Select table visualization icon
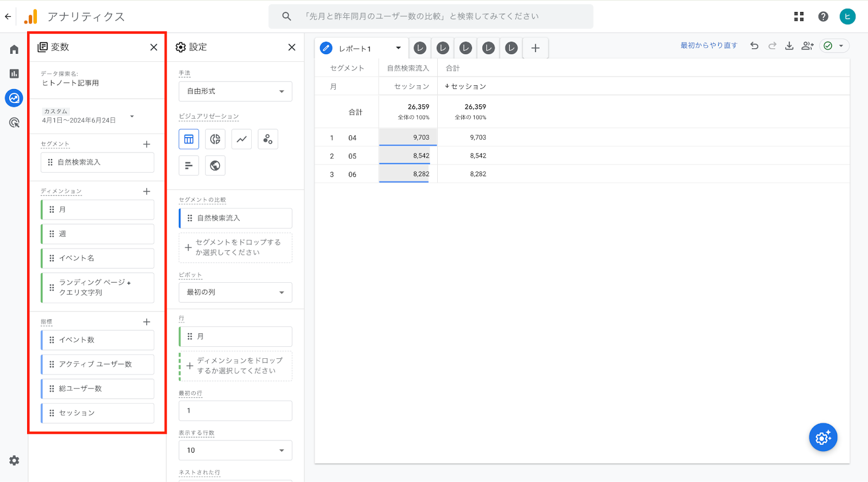The width and height of the screenshot is (868, 482). tap(189, 139)
